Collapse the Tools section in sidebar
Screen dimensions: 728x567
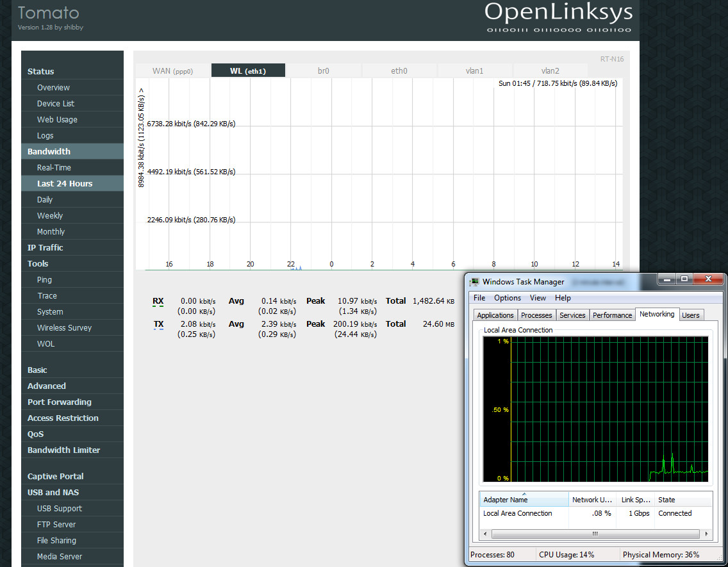tap(38, 263)
